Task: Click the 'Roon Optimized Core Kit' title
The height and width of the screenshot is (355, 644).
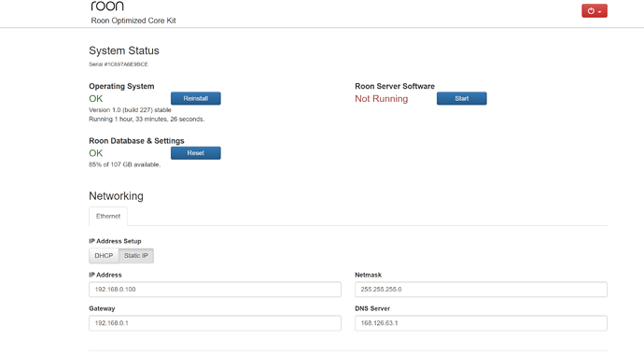Action: pos(133,21)
